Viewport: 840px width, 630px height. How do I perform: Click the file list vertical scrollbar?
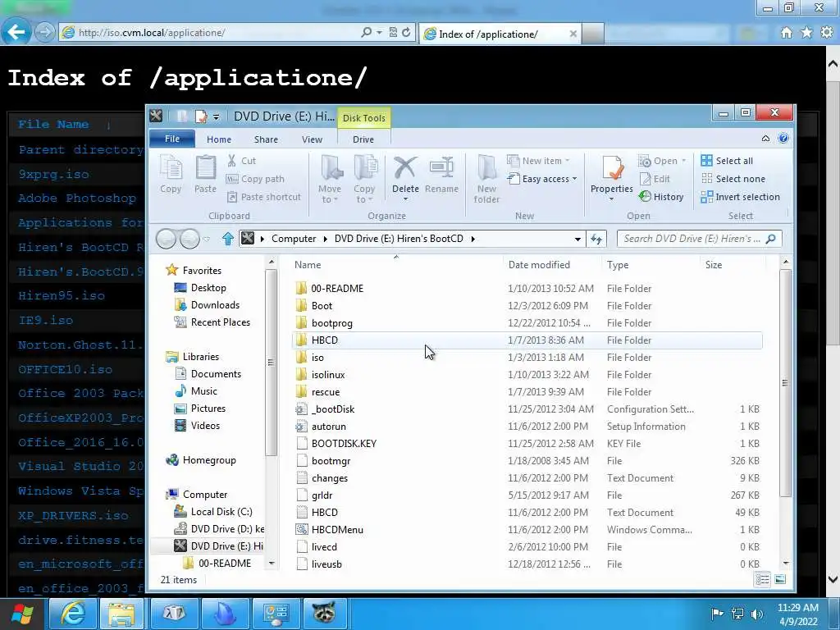point(785,383)
